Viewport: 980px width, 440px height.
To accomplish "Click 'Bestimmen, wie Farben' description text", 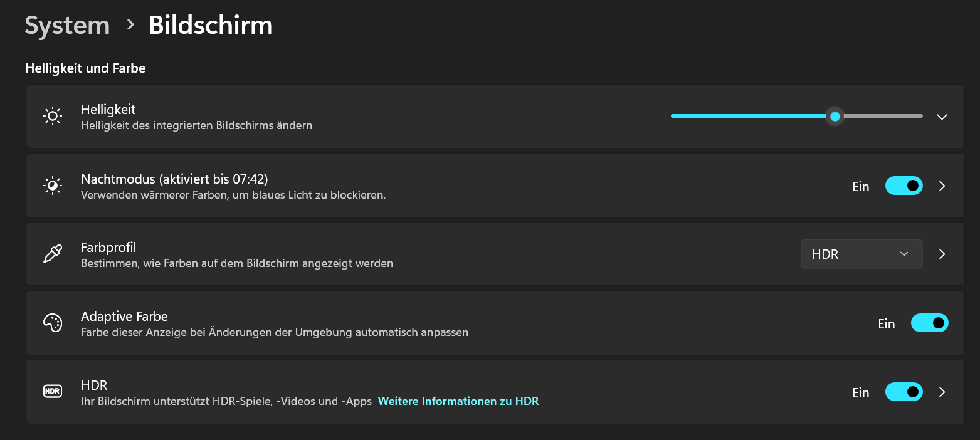I will coord(237,263).
